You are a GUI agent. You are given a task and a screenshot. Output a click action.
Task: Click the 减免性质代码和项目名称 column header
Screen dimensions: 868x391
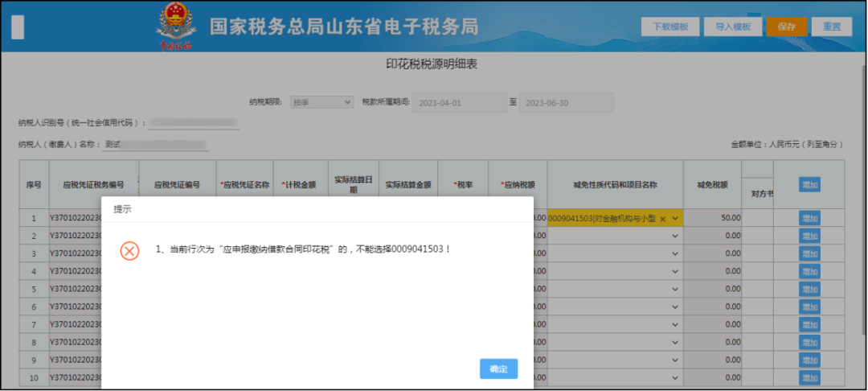tap(615, 185)
